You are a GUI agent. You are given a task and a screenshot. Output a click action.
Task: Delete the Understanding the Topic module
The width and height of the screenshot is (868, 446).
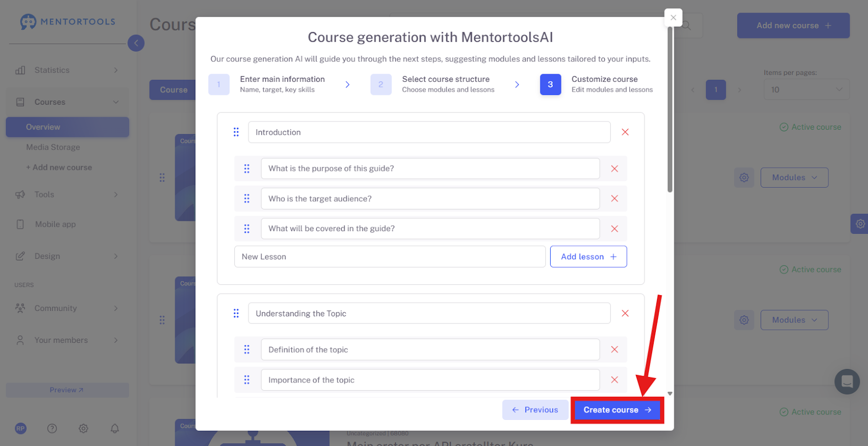(625, 314)
